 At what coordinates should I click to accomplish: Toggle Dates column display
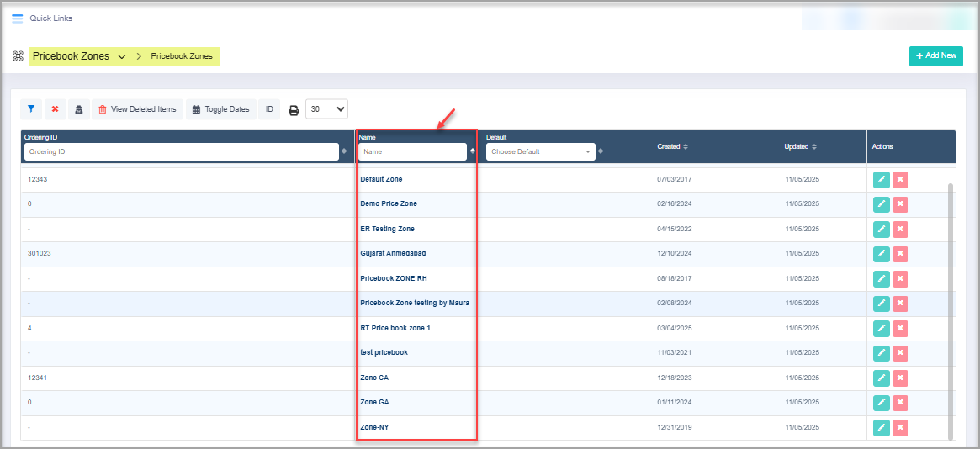(x=220, y=109)
